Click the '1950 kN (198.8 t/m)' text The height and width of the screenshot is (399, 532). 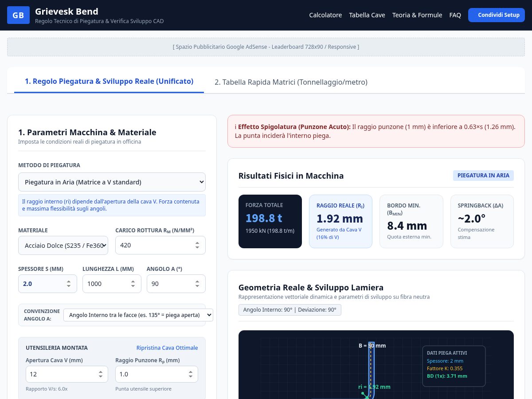point(270,231)
